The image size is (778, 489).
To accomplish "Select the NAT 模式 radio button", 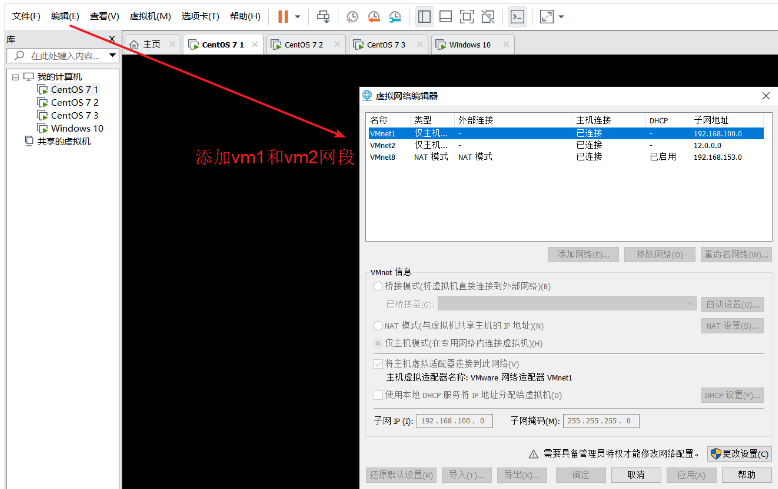I will tap(378, 326).
